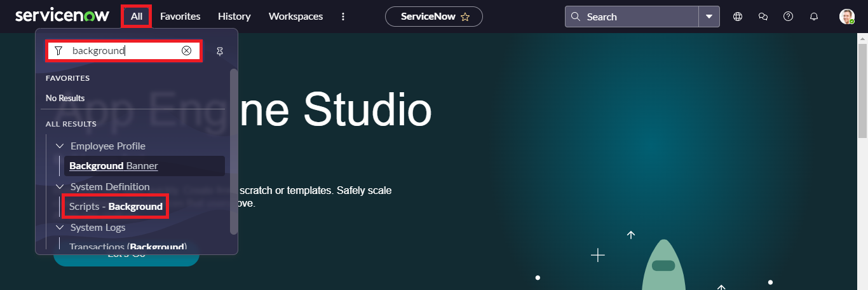Screen dimensions: 868x290
Task: Open the globe scope selector icon
Action: pos(738,17)
